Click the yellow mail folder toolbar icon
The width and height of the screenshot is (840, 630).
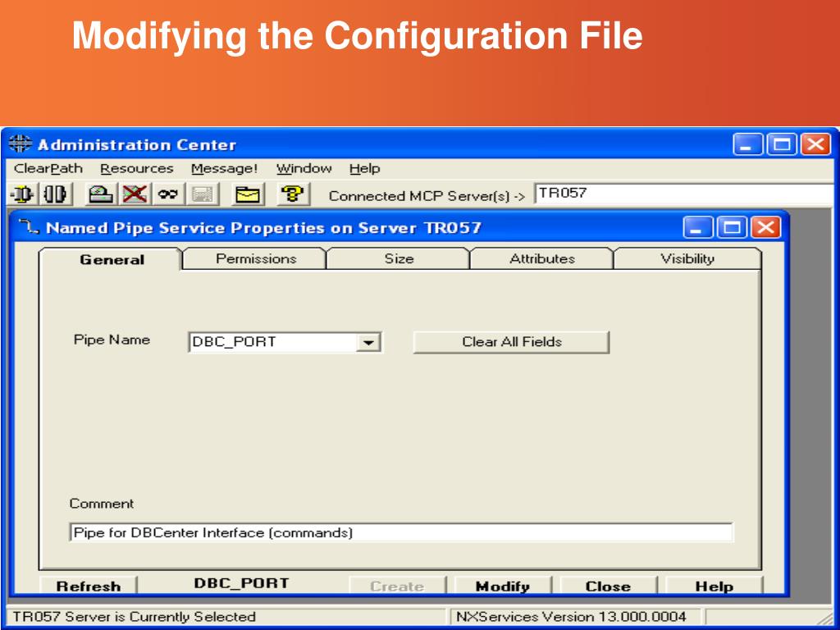click(248, 194)
